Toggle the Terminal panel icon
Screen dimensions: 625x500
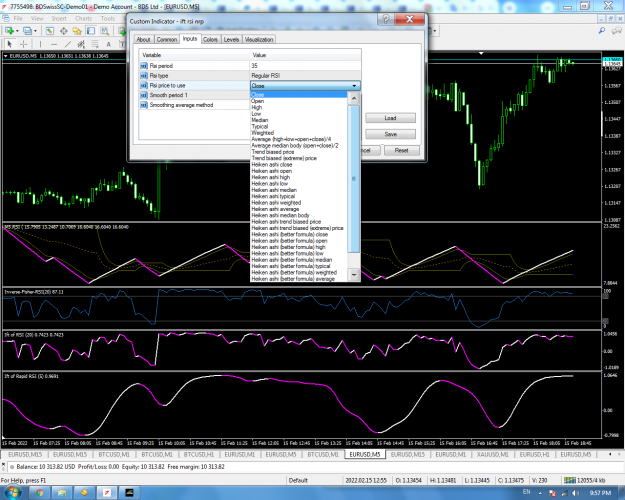click(x=91, y=31)
